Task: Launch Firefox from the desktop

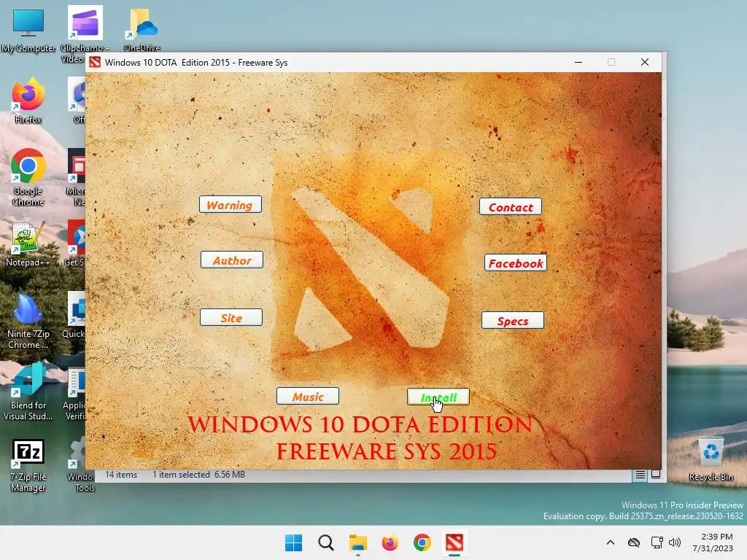Action: (28, 101)
